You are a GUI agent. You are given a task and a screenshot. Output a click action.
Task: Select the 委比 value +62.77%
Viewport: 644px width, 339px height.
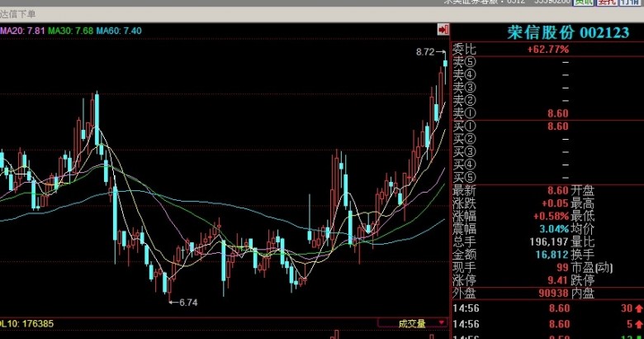[548, 50]
